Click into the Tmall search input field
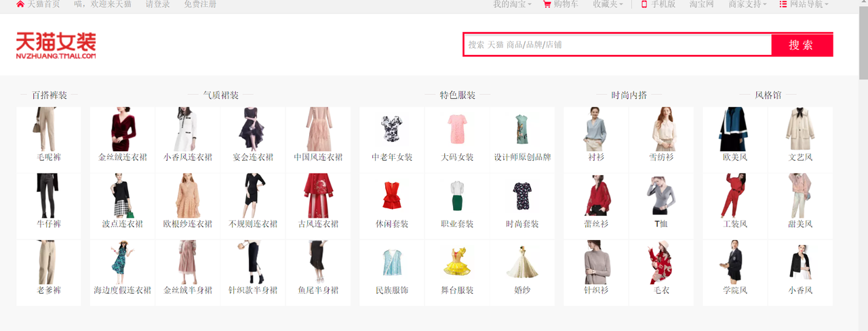Screen dimensions: 868x331 tap(617, 45)
